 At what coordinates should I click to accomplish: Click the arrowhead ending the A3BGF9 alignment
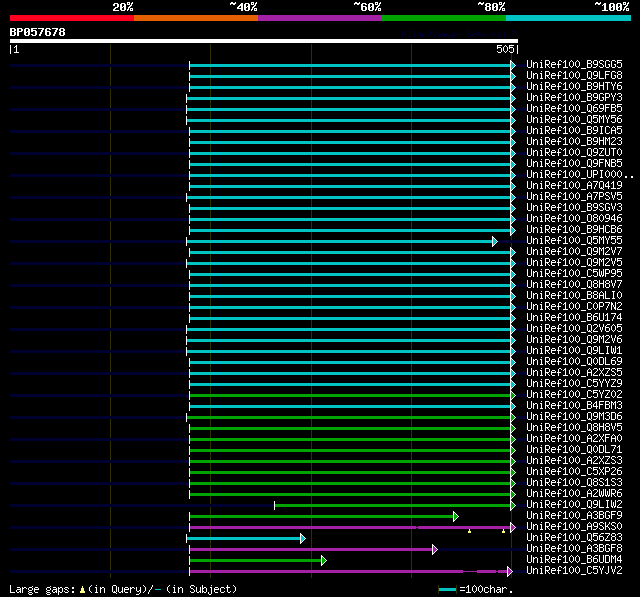(x=456, y=517)
